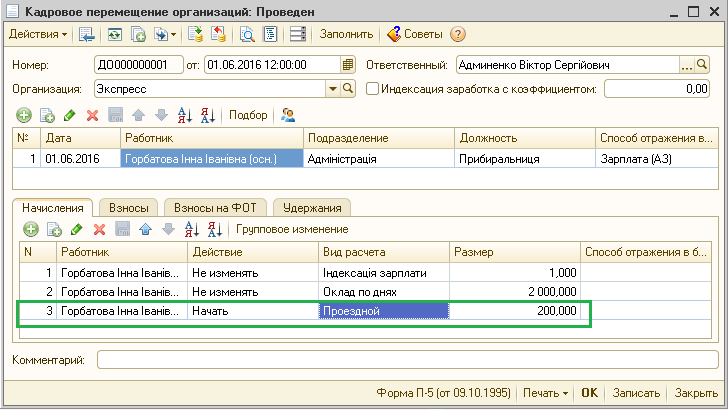This screenshot has width=728, height=410.
Task: Click the find-in-list icon after Действия
Action: pyautogui.click(x=86, y=34)
